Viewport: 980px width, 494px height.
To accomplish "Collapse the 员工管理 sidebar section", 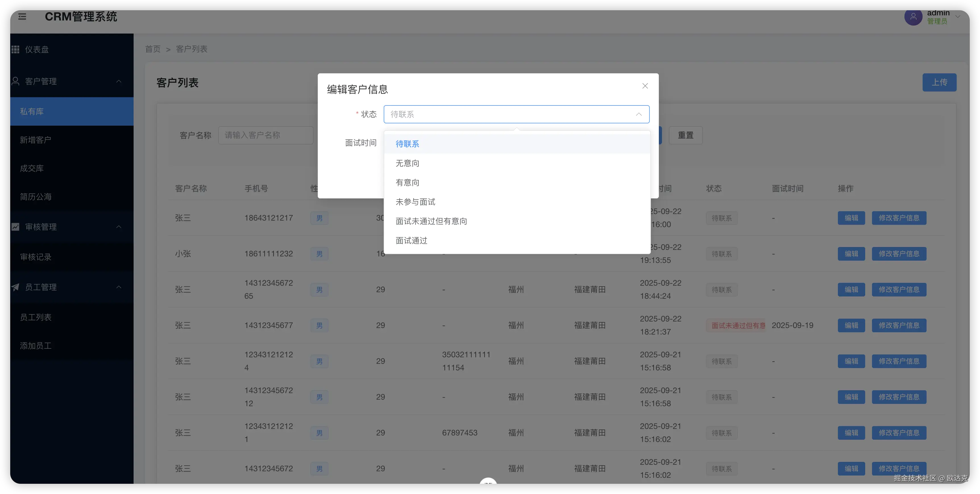I will coord(119,287).
